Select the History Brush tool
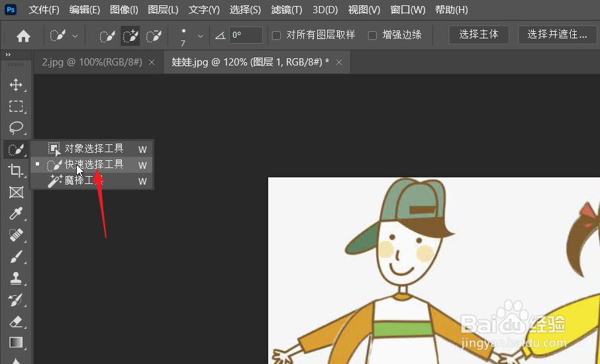 coord(16,300)
